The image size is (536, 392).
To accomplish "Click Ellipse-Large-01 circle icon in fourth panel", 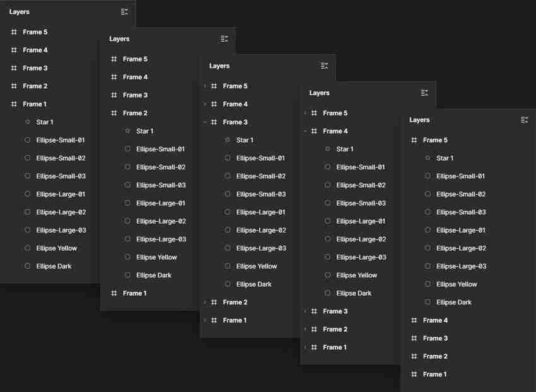I will tap(328, 221).
